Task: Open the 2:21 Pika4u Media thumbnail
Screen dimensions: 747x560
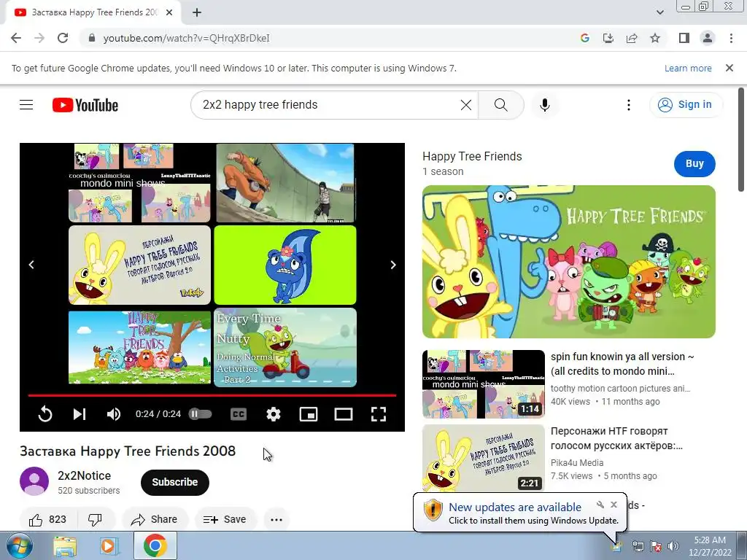Action: [x=484, y=458]
